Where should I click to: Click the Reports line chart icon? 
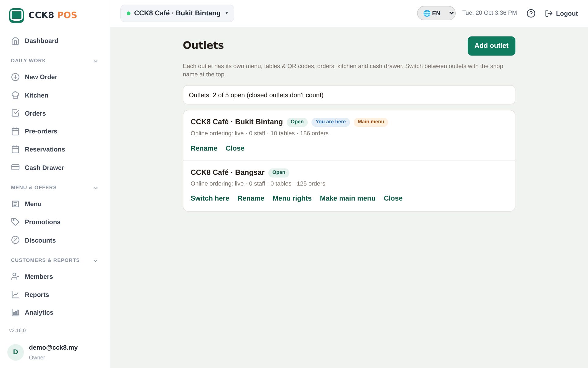(x=15, y=294)
